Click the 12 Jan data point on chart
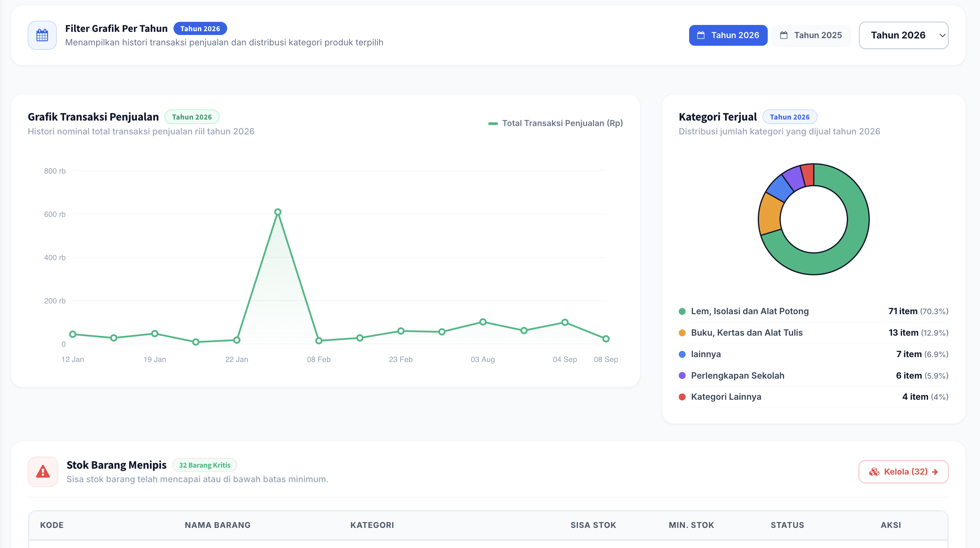The image size is (980, 548). pyautogui.click(x=73, y=334)
